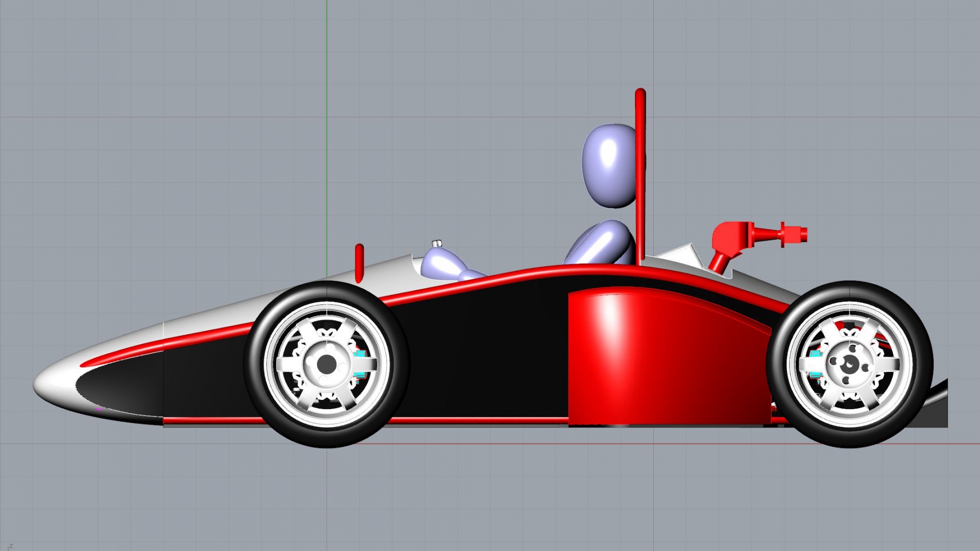Select the Z axis label icon
Image resolution: width=980 pixels, height=551 pixels.
(x=10, y=546)
